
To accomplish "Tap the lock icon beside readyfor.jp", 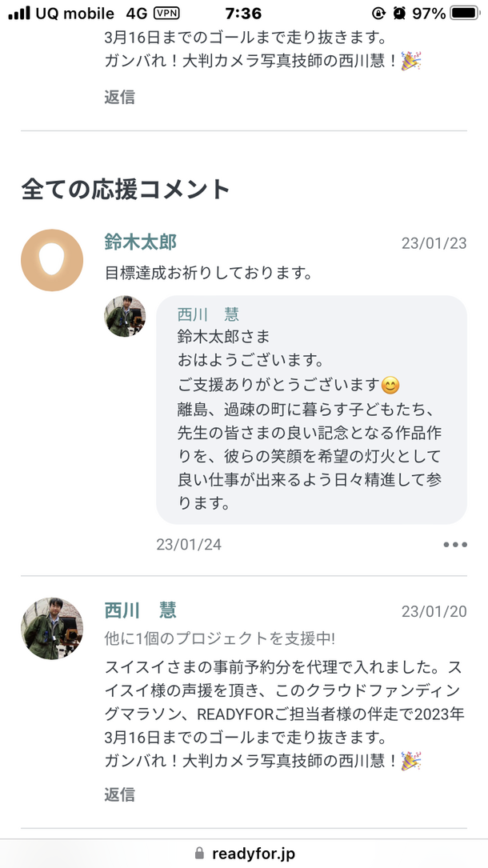I will coord(199,853).
